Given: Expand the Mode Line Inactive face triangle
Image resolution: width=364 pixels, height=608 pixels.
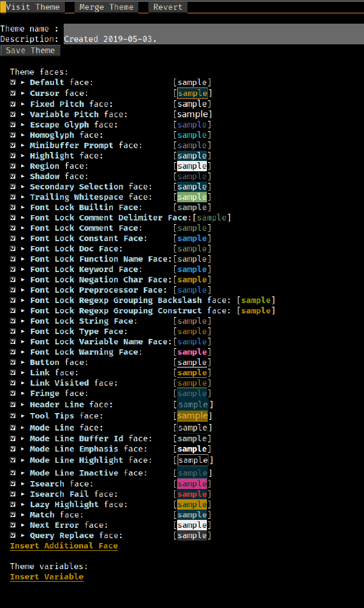Looking at the screenshot, I should [23, 473].
